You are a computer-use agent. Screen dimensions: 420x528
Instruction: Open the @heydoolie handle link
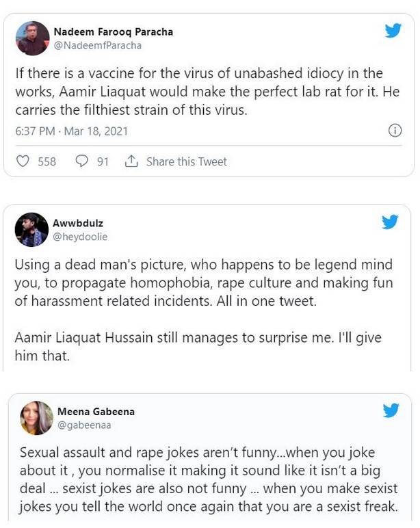pyautogui.click(x=80, y=237)
